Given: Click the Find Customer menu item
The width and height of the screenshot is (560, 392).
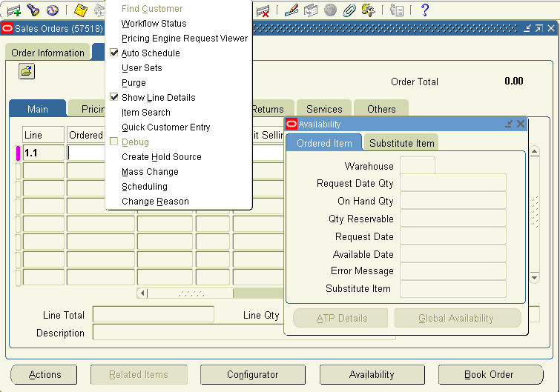Looking at the screenshot, I should 152,9.
